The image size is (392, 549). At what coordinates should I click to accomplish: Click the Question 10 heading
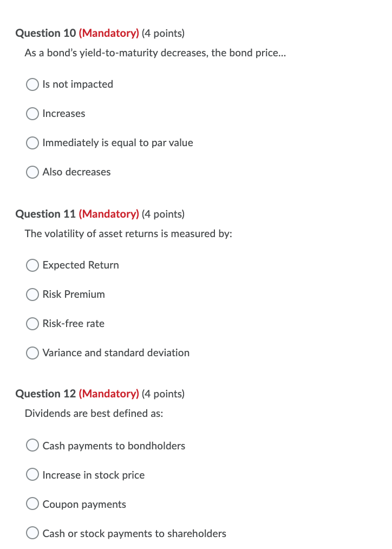(x=47, y=33)
